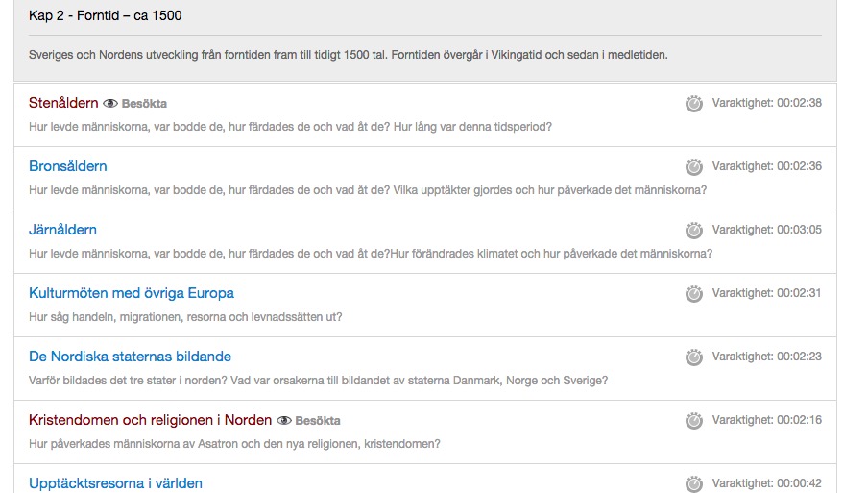
Task: Open Kristendomen och religionen i Norden
Action: click(x=150, y=420)
